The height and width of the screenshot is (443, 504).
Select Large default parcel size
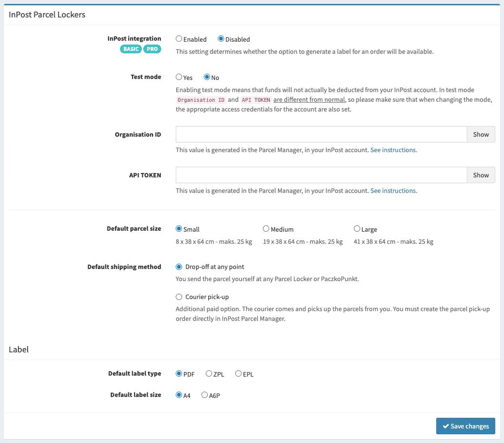[x=357, y=229]
